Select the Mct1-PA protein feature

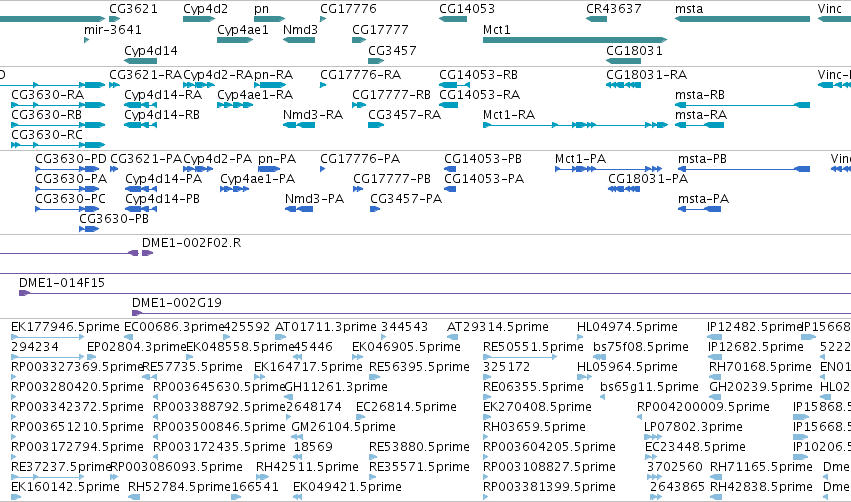pos(608,169)
